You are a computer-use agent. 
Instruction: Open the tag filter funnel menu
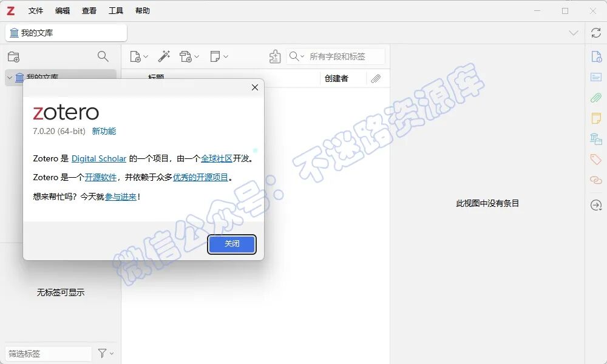[106, 353]
